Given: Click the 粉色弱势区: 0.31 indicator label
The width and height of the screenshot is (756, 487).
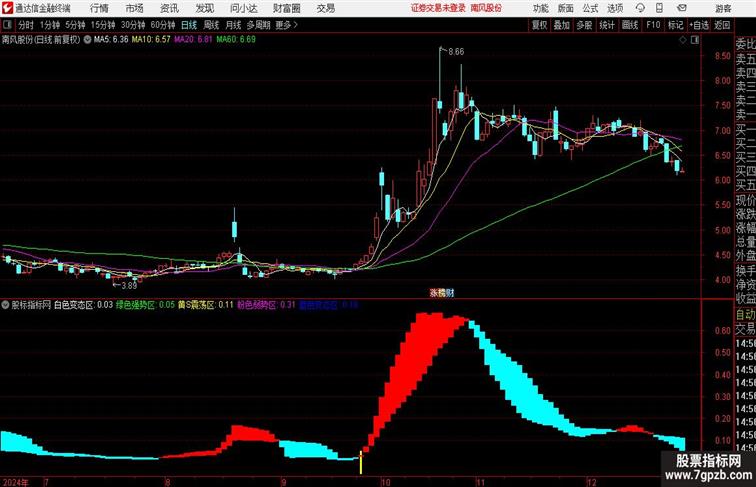Looking at the screenshot, I should click(x=266, y=305).
